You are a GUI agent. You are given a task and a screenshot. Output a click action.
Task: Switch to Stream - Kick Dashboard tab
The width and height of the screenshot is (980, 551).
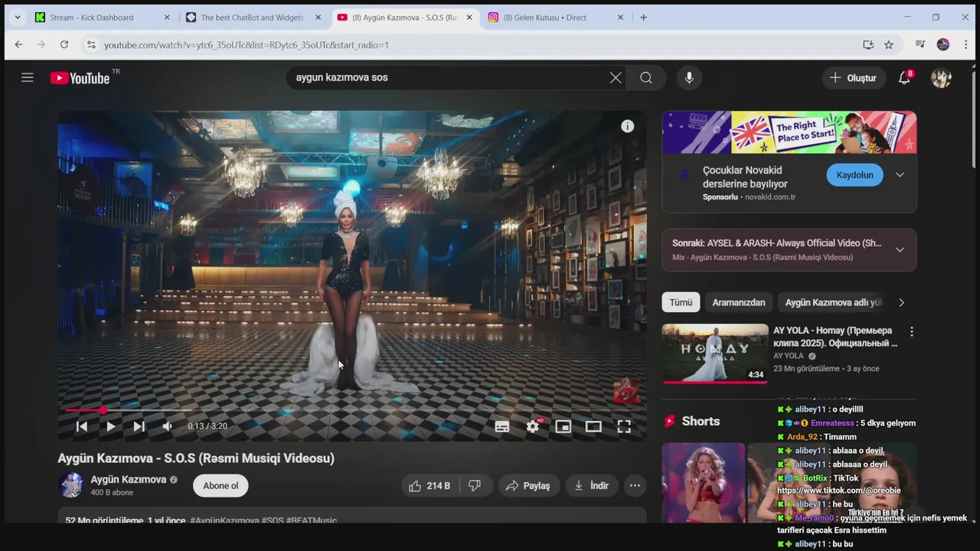[x=92, y=18]
